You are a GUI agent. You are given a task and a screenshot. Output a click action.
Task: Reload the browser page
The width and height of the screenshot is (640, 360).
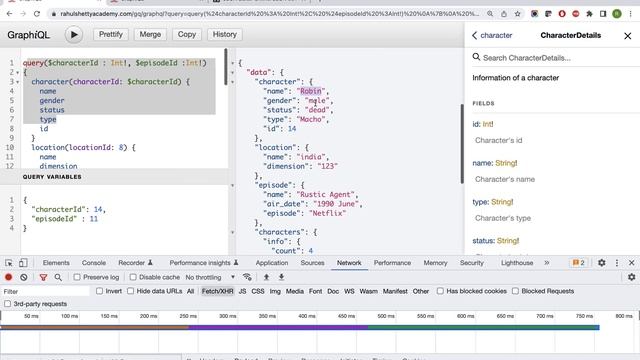click(x=37, y=14)
